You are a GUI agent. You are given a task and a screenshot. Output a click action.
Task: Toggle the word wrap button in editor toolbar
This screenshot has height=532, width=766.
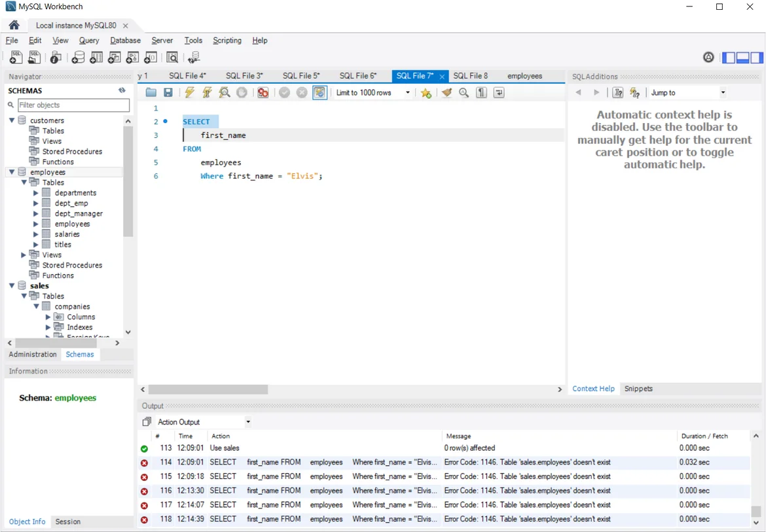point(499,93)
